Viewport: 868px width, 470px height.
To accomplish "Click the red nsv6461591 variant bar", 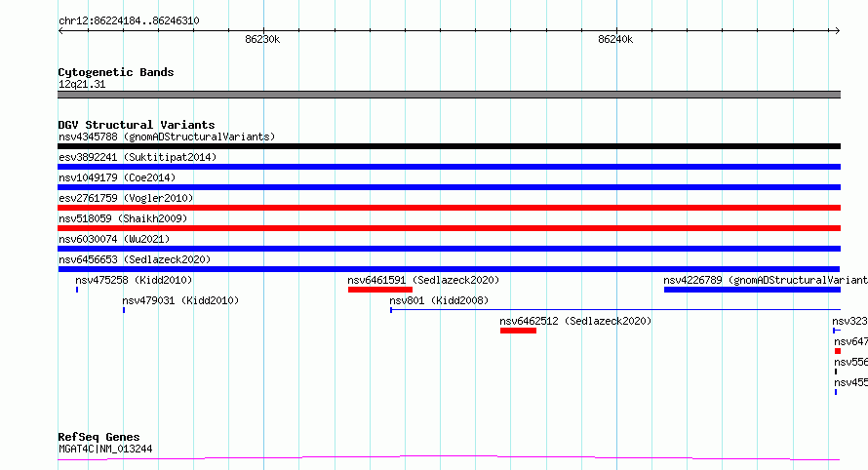I will tap(380, 290).
